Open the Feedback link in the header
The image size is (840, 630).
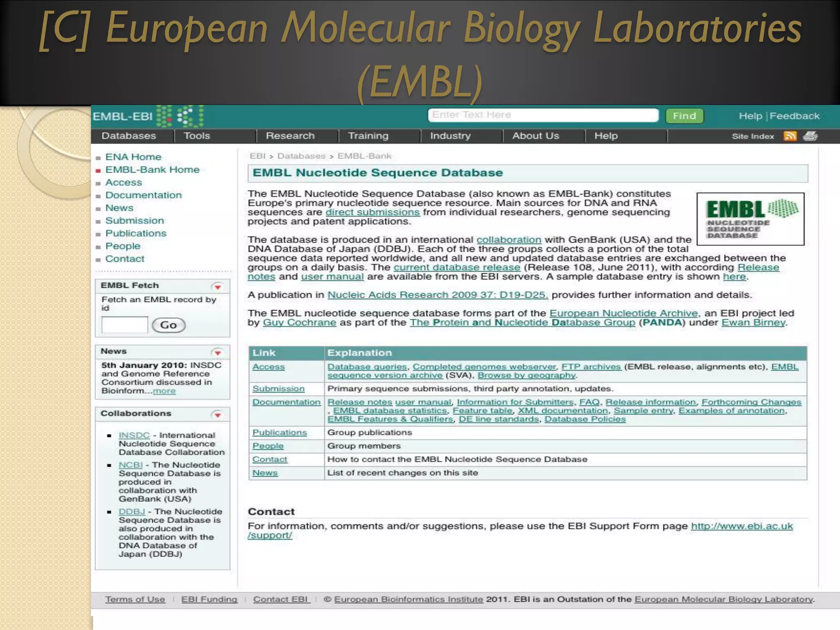(x=794, y=116)
